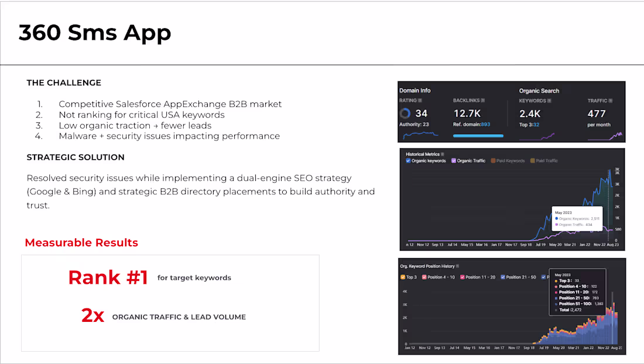Uncheck the Organic keywords legend checkbox
Screen dimensions: 644x364
point(408,161)
